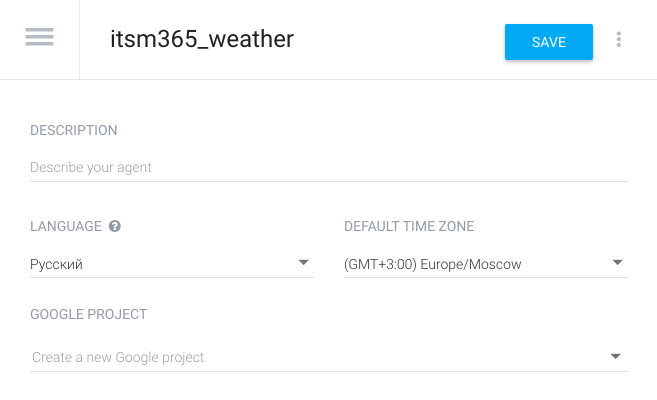
Task: Click the Default Time Zone dropdown arrow
Action: (617, 263)
